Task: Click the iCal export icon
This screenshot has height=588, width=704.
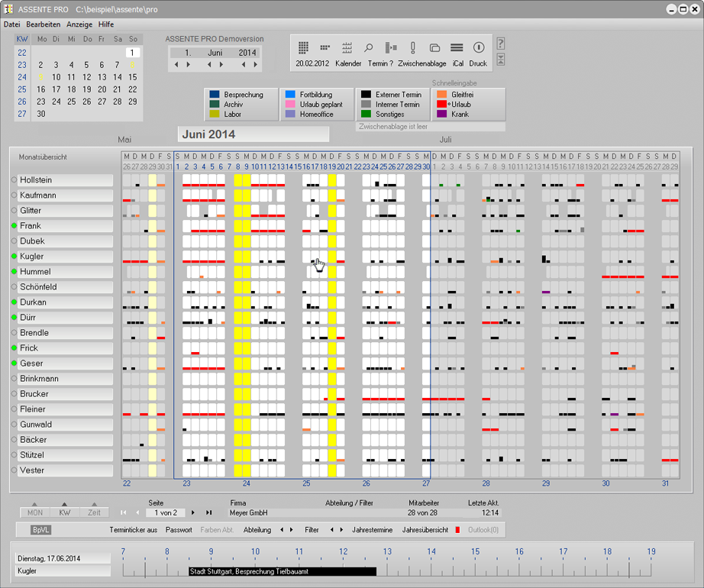Action: (457, 47)
